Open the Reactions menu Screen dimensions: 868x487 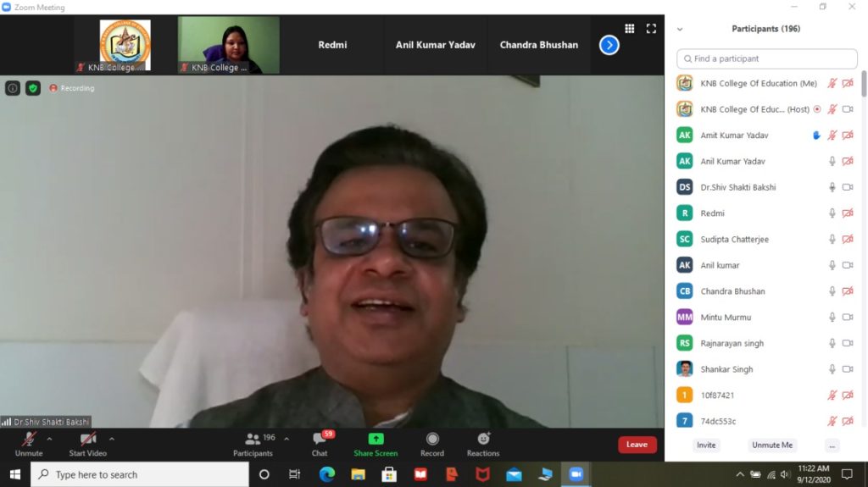tap(483, 445)
